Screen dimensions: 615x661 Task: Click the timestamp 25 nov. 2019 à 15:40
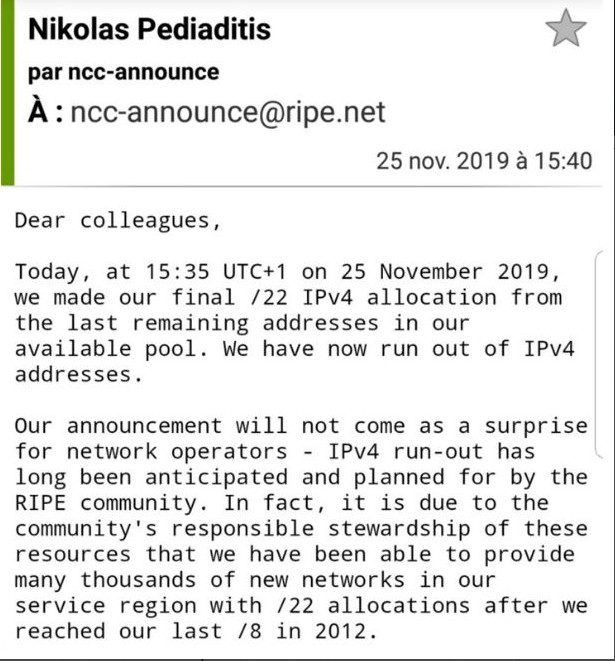click(x=484, y=161)
